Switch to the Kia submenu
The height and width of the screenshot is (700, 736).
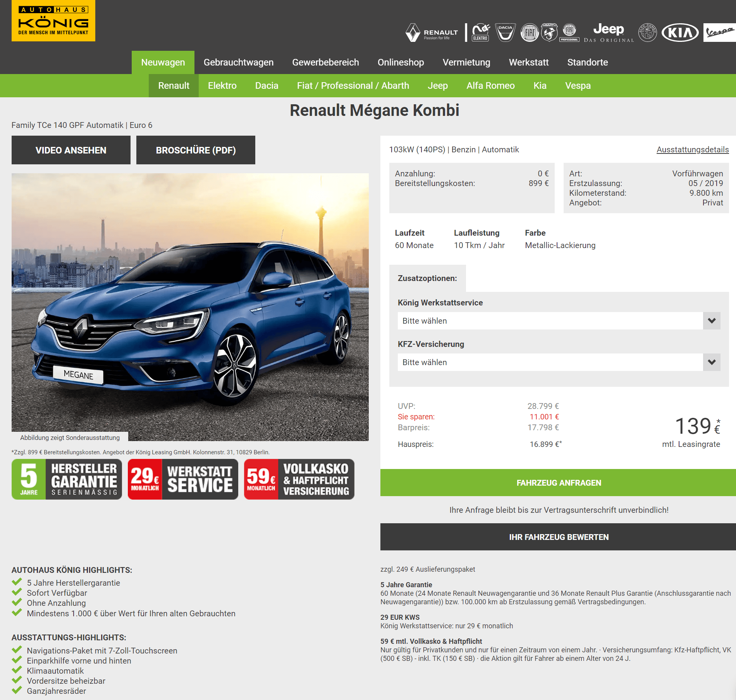coord(540,86)
